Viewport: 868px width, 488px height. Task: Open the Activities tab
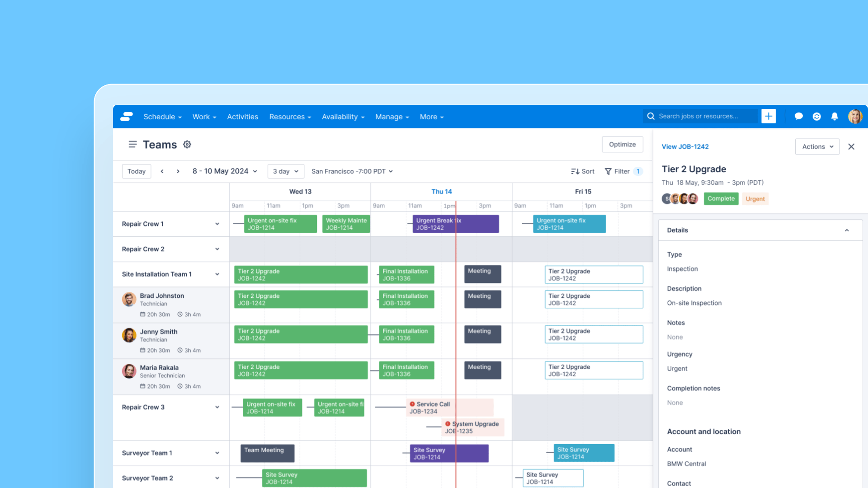(243, 117)
